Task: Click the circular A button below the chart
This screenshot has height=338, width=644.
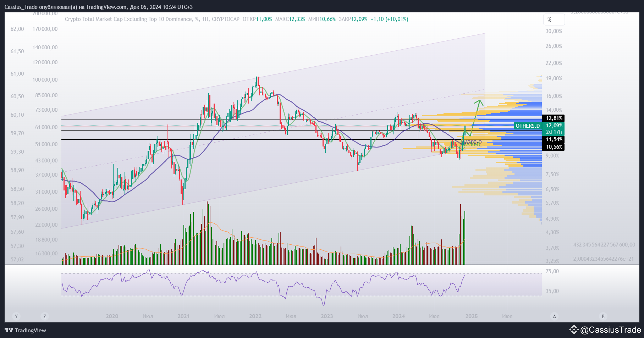Action: tap(554, 316)
